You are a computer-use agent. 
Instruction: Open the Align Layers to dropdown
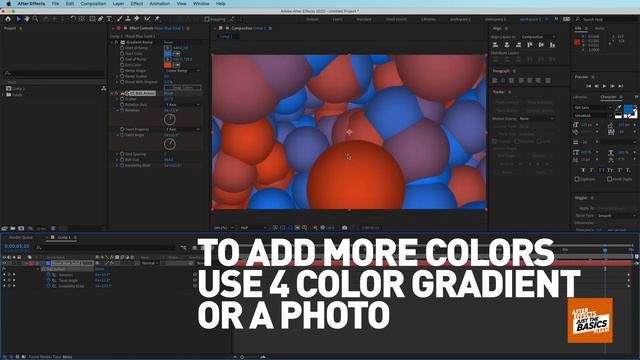click(539, 37)
